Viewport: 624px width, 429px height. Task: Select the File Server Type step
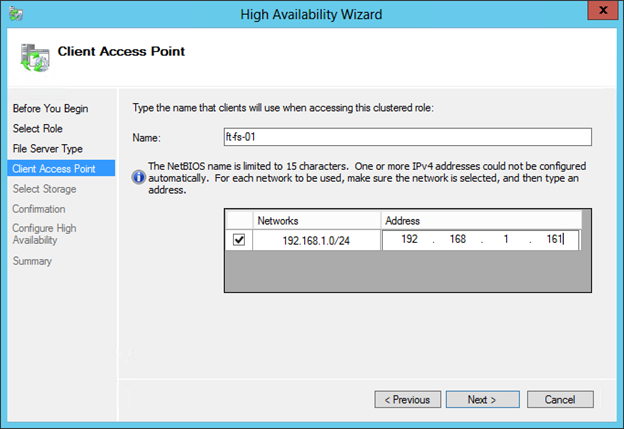click(48, 149)
